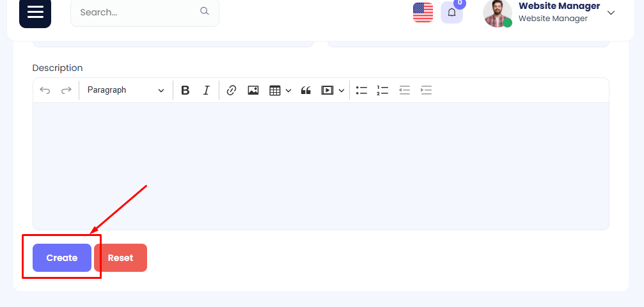Expand the insert media dropdown arrow
This screenshot has width=644, height=307.
pos(342,91)
